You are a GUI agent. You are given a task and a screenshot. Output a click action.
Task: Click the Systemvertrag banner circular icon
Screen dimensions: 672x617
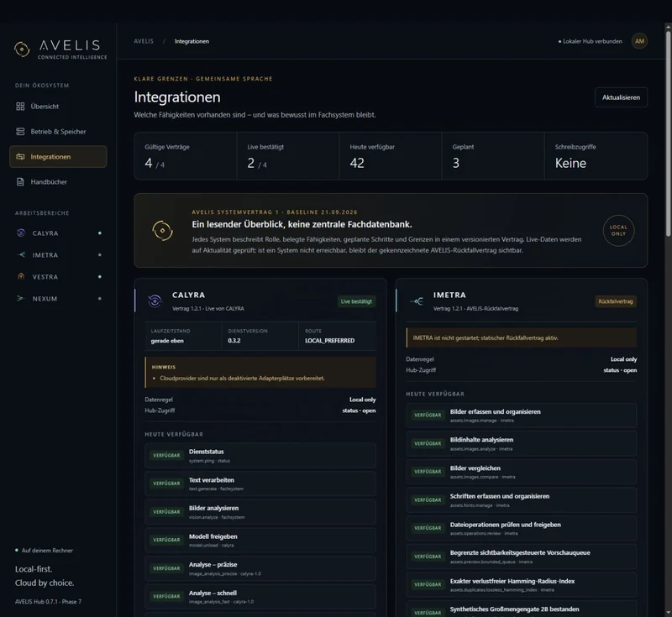pyautogui.click(x=162, y=231)
